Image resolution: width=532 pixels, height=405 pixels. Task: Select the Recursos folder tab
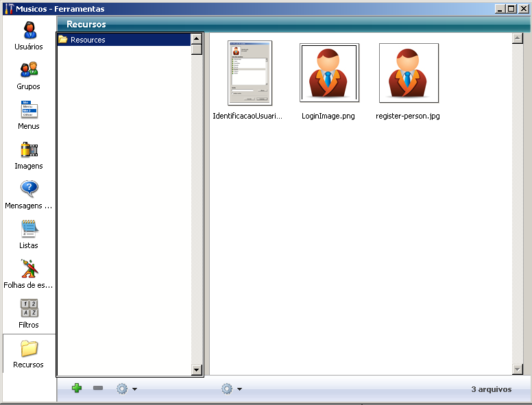(29, 353)
